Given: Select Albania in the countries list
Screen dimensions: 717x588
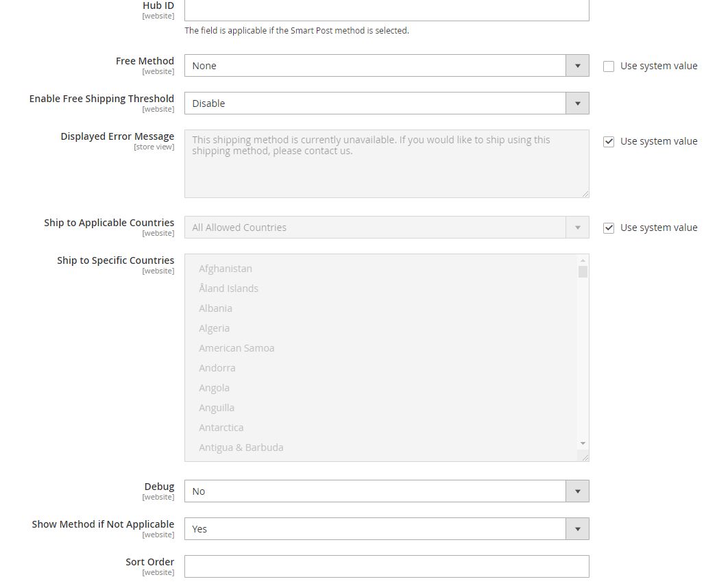Looking at the screenshot, I should point(215,308).
